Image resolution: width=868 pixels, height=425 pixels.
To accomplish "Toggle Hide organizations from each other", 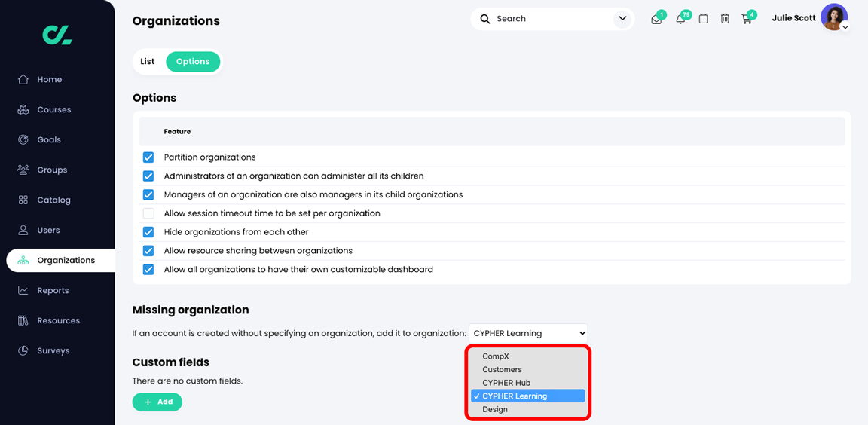I will coord(148,232).
